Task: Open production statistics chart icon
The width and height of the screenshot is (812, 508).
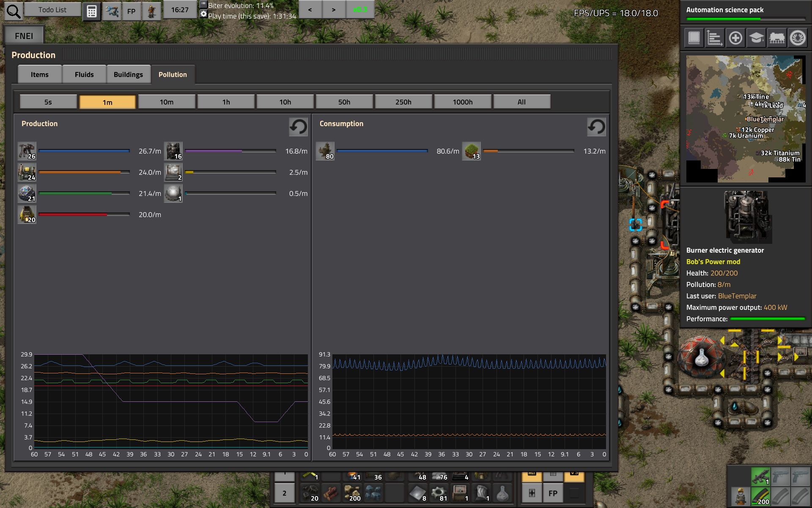Action: 715,38
